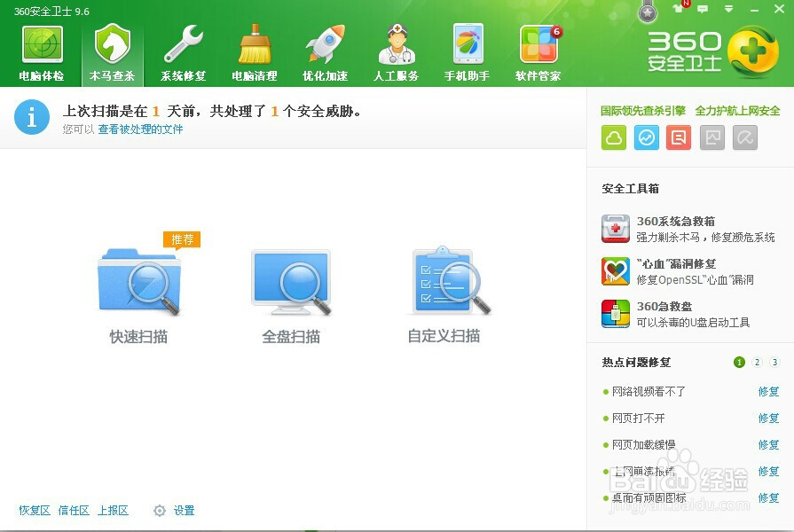Screen dimensions: 794x532
Task: Click 国际领先查杀引擎 text
Action: pos(643,111)
